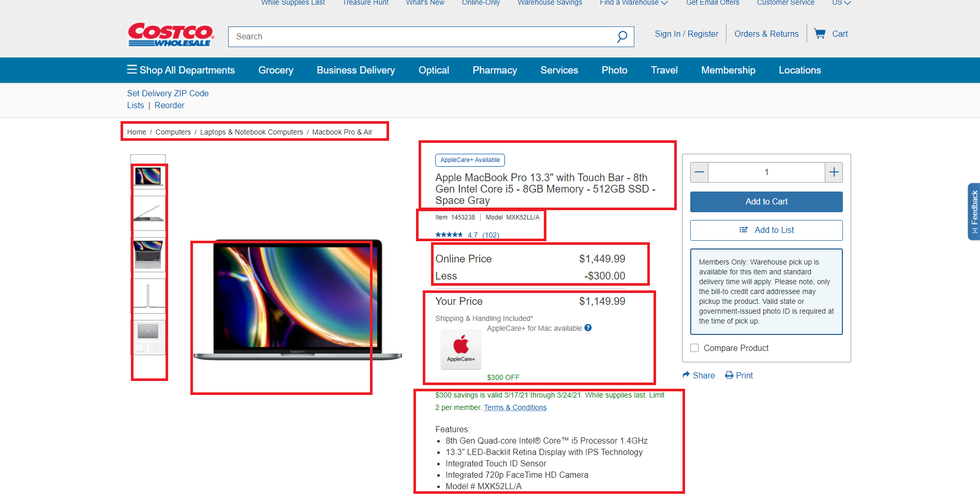Viewport: 980px width, 499px height.
Task: Go to Laptops & Notebook Computers breadcrumb
Action: point(251,132)
